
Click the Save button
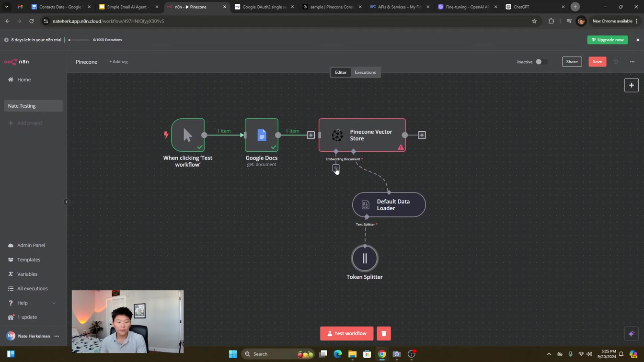coord(597,62)
